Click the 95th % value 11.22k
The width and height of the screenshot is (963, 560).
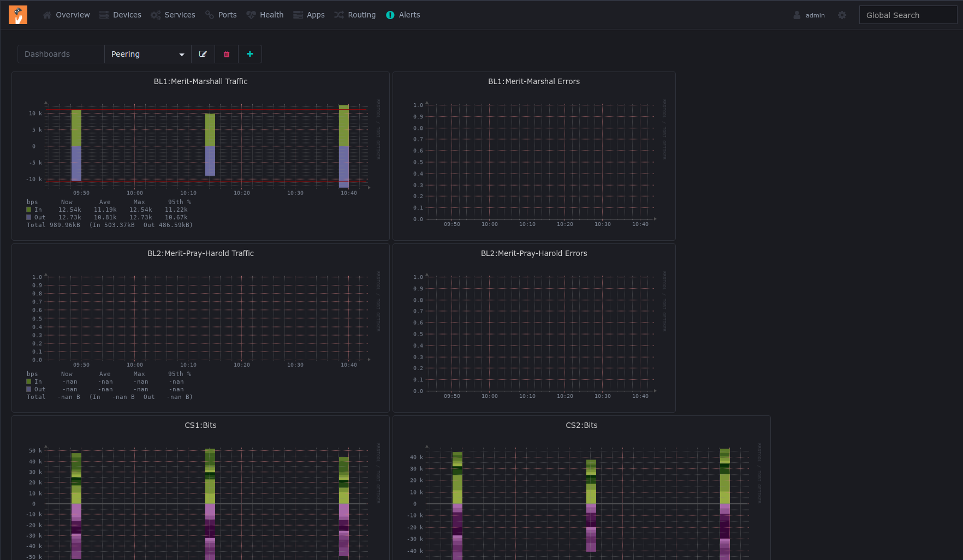click(176, 210)
